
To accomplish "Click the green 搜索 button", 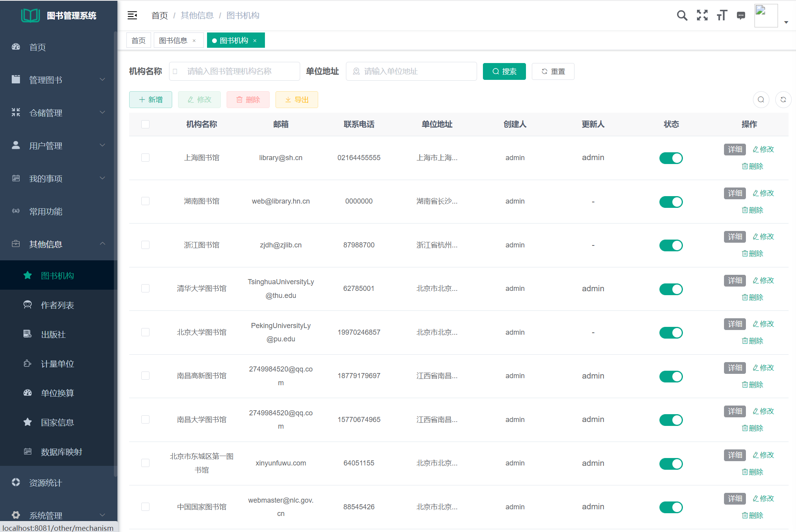I will coord(504,71).
